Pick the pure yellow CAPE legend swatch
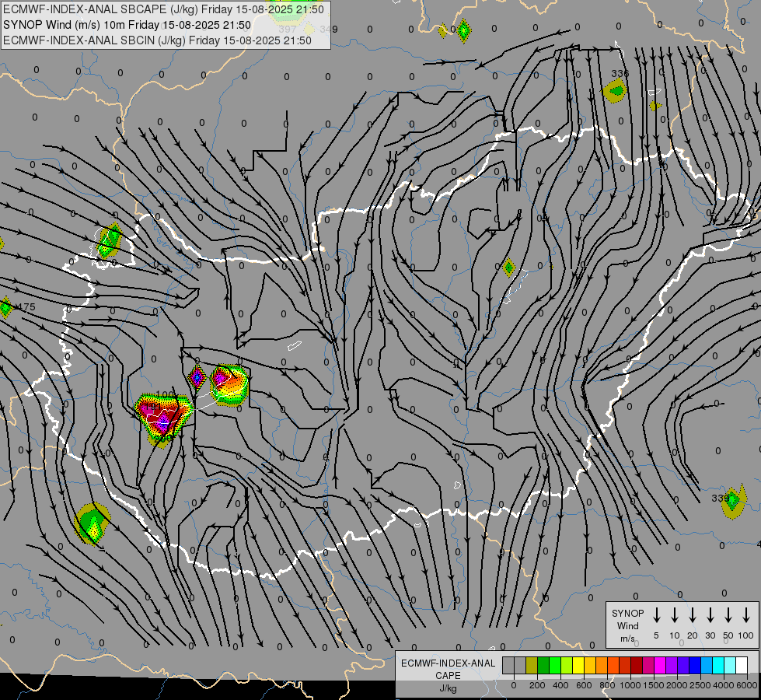Image resolution: width=761 pixels, height=700 pixels. click(x=578, y=666)
